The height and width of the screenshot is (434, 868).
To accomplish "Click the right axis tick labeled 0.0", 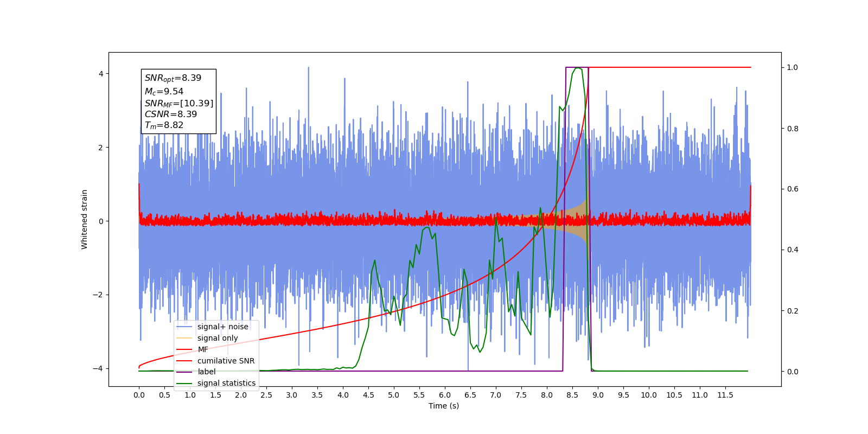I will coord(793,372).
